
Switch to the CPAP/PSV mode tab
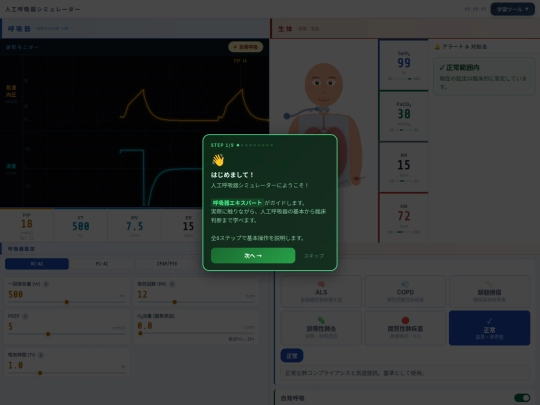click(x=167, y=264)
